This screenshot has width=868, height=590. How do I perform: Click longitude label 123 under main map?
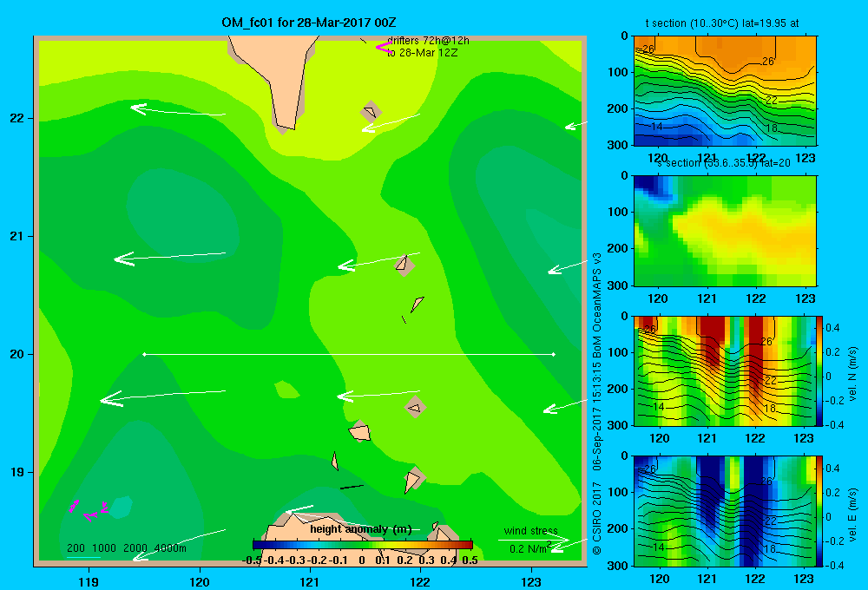point(531,581)
